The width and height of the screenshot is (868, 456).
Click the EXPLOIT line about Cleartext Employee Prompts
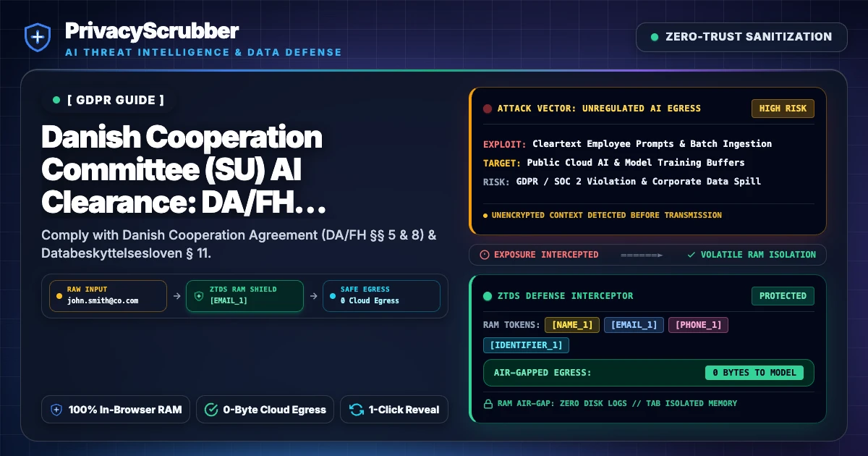(x=627, y=144)
